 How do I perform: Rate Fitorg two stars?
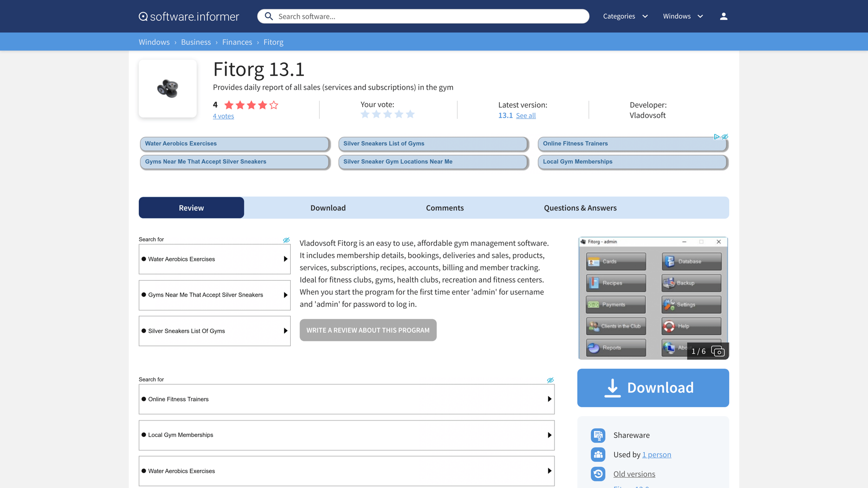coord(376,114)
